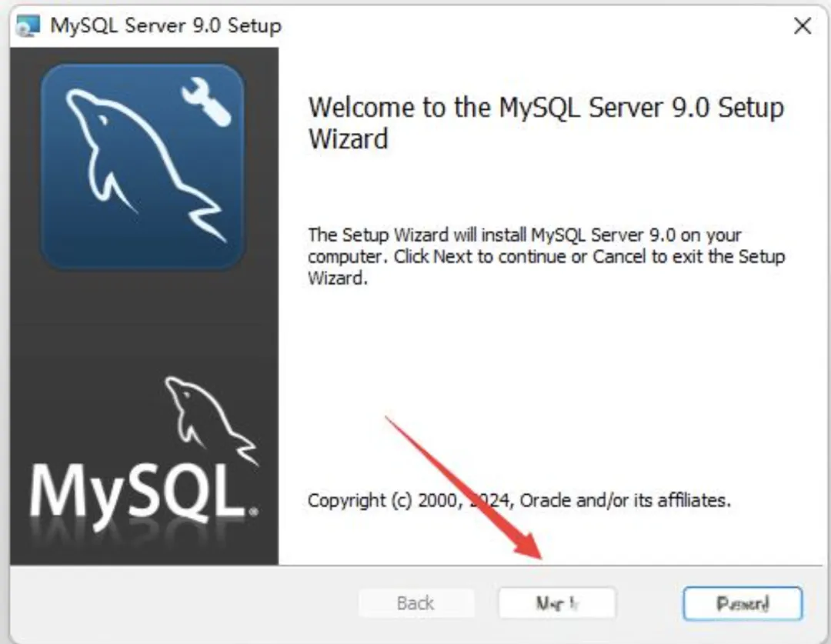Click the "Copyright (c) 2000, 2024, Oracle" line
Viewport: 831px width, 644px height.
click(519, 500)
